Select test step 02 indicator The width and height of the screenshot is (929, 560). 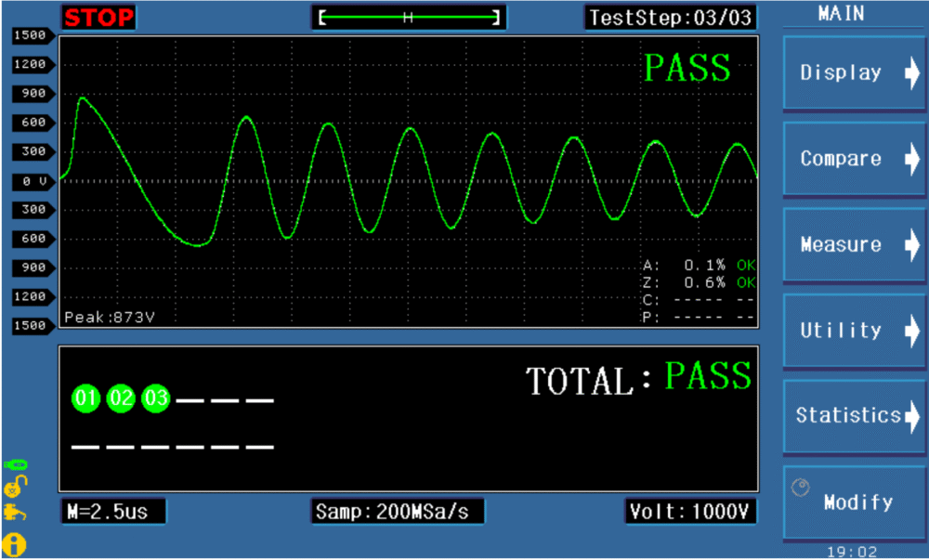click(121, 397)
